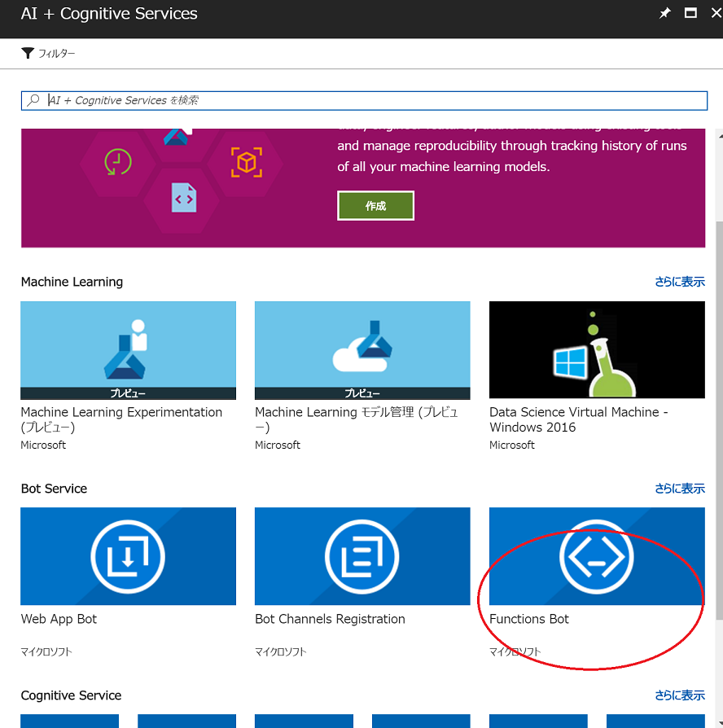
Task: Click the Machine Learning section heading
Action: [72, 282]
